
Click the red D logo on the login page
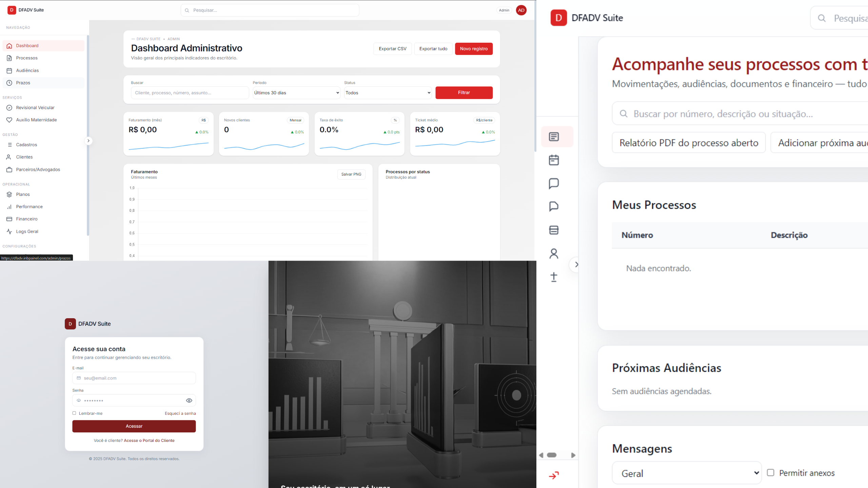tap(70, 324)
